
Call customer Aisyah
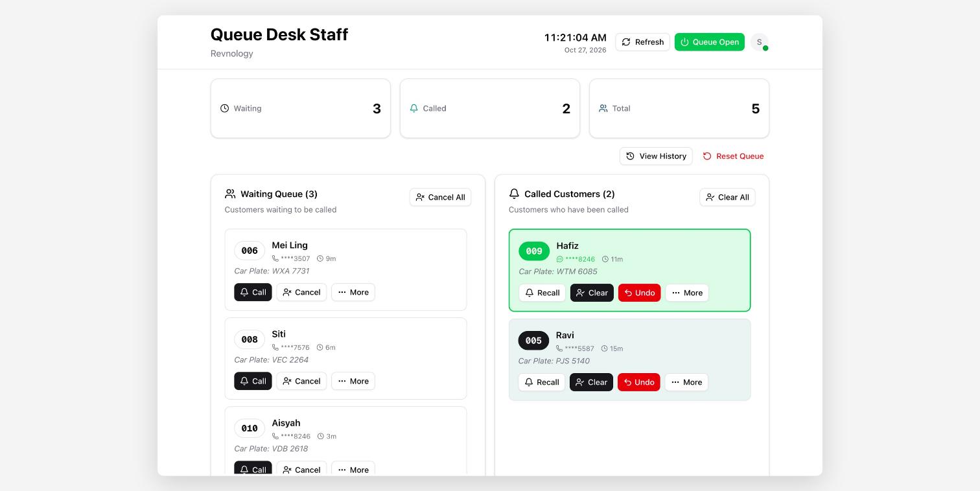pos(253,468)
